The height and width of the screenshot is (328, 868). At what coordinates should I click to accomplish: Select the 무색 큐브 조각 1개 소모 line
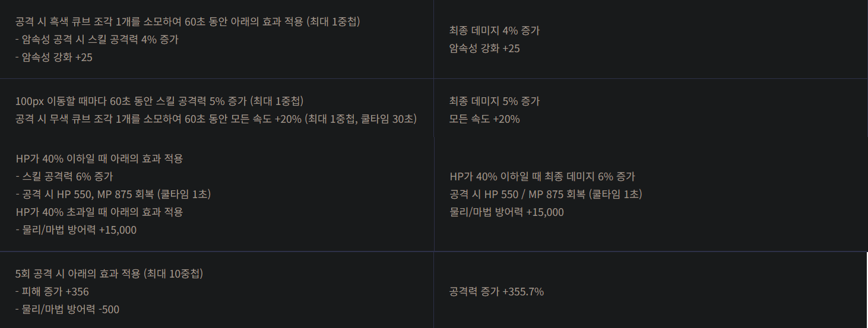pyautogui.click(x=216, y=119)
